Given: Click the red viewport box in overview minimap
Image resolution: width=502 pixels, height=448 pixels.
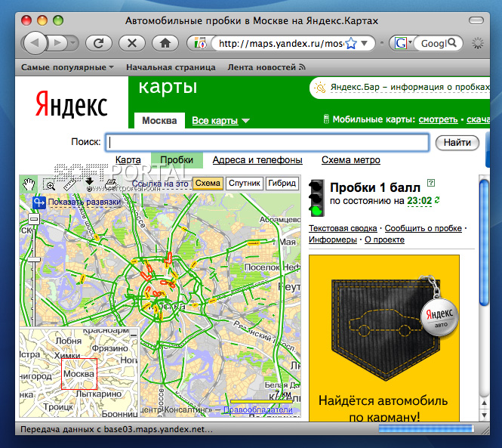Looking at the screenshot, I should coord(79,374).
